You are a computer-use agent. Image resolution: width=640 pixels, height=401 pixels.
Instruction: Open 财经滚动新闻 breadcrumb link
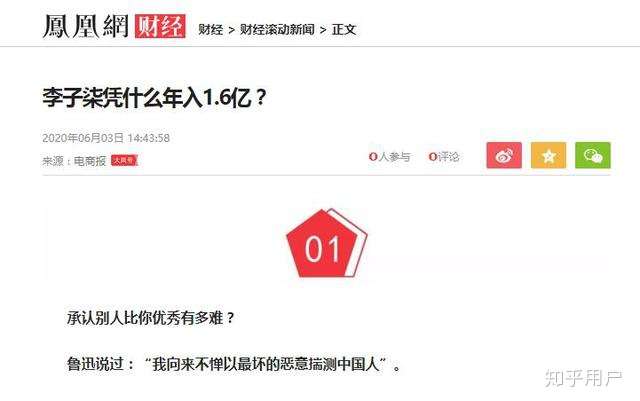point(277,29)
